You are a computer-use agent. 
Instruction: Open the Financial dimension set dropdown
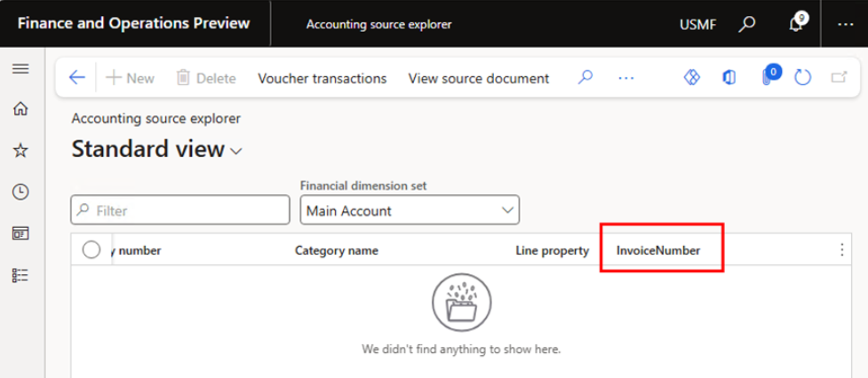(410, 210)
